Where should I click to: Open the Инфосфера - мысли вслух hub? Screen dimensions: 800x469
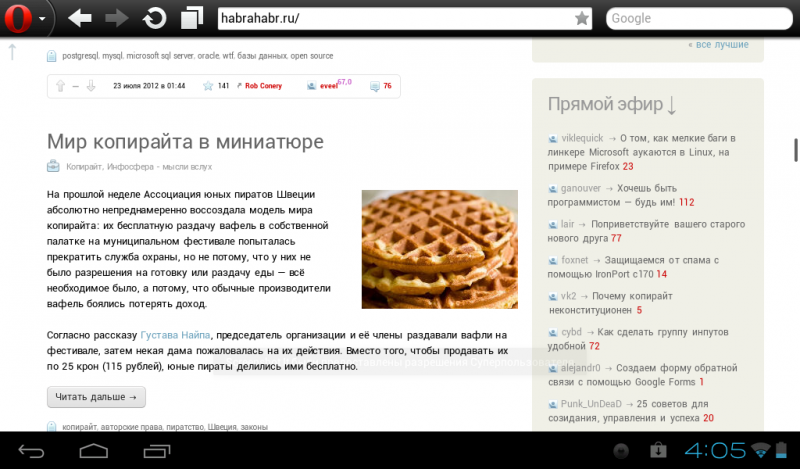pos(159,166)
